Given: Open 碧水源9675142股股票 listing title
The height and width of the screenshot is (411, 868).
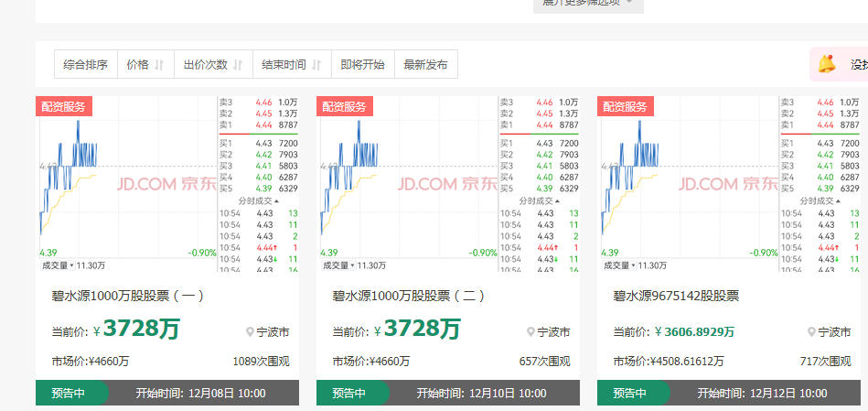Looking at the screenshot, I should [676, 296].
